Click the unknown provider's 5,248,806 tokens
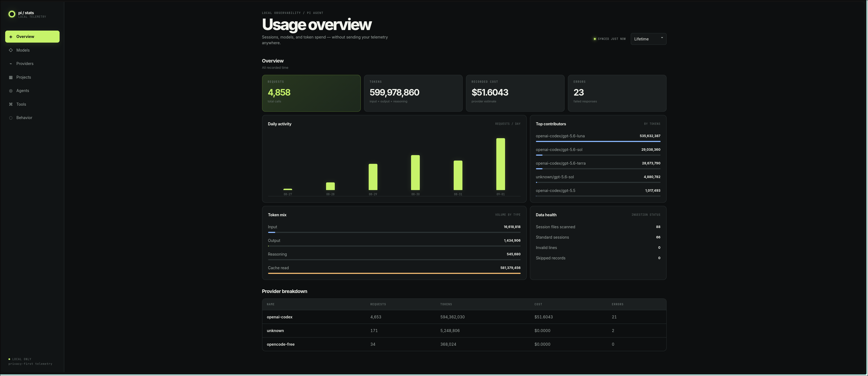The height and width of the screenshot is (376, 868). click(450, 331)
